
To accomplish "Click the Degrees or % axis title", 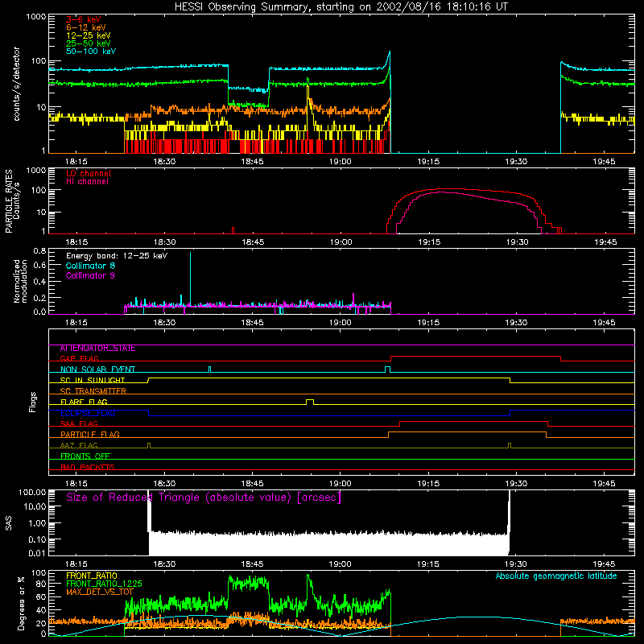I will pos(21,603).
